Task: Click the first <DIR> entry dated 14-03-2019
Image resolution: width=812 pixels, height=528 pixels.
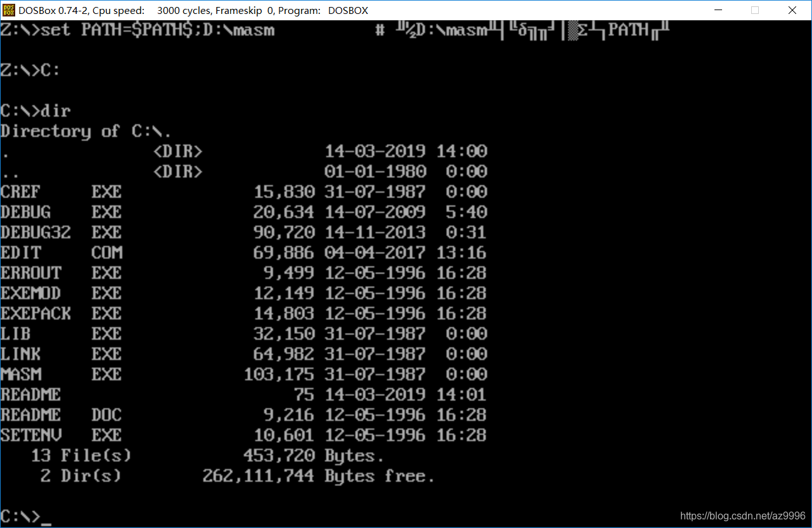Action: tap(177, 151)
